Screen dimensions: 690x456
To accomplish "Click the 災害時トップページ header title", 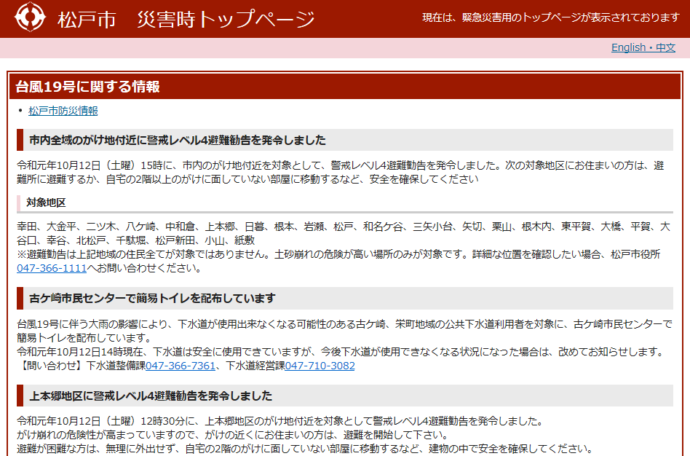I will pyautogui.click(x=225, y=19).
